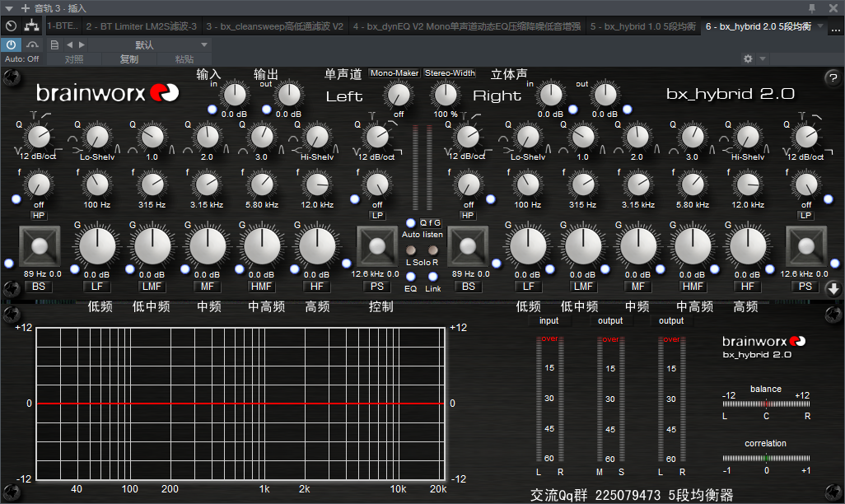Toggle the Left BS bass shift button
Viewport: 845px width, 504px height.
(39, 287)
